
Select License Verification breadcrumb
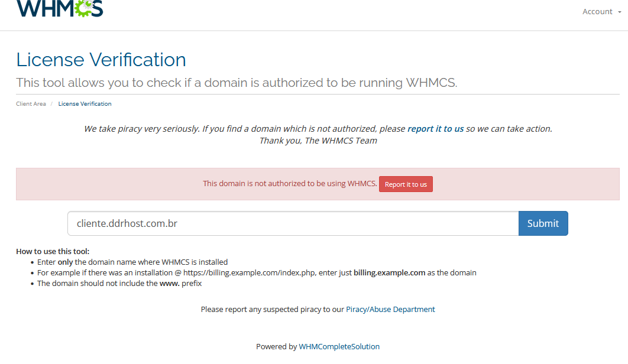pos(85,104)
